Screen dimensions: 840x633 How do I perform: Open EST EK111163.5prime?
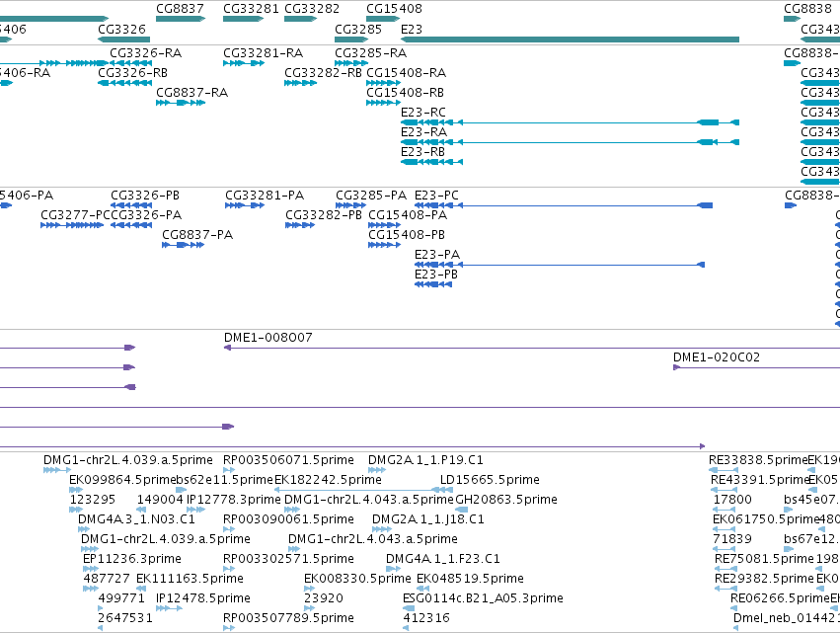click(141, 589)
